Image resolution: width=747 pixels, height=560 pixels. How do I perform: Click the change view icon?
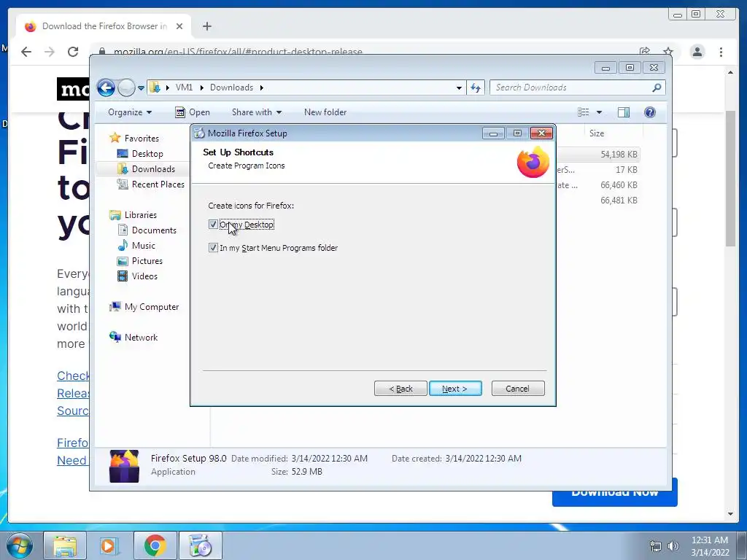point(583,112)
